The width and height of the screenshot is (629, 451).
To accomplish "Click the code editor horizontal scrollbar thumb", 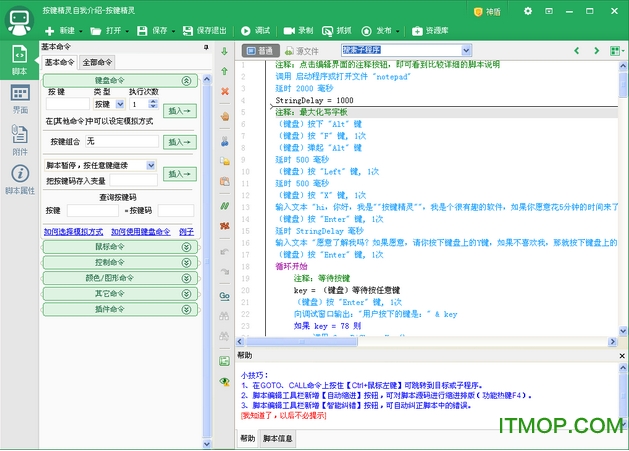I will [301, 342].
